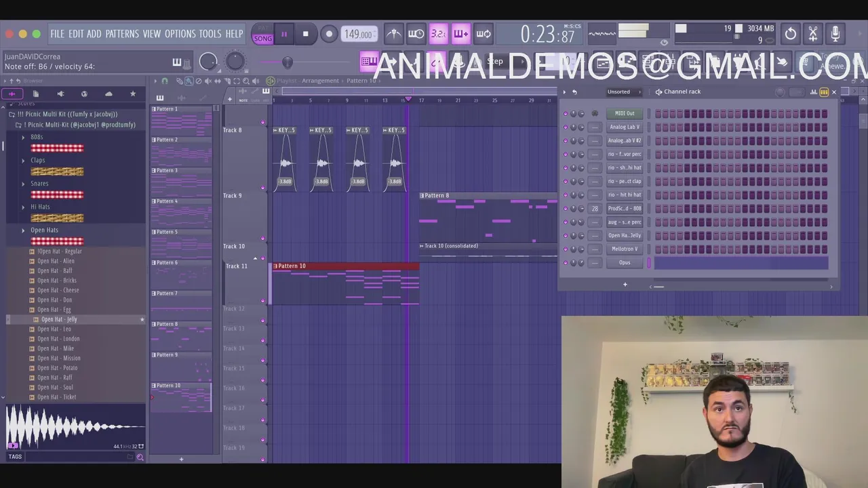Toggle wait-for-input countdown icon
Screen dimensions: 868x488
(416, 34)
